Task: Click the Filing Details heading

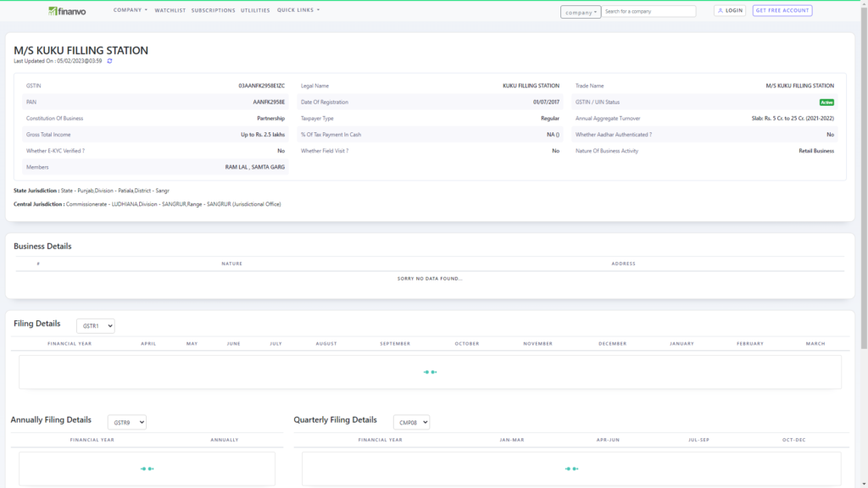Action: 37,324
